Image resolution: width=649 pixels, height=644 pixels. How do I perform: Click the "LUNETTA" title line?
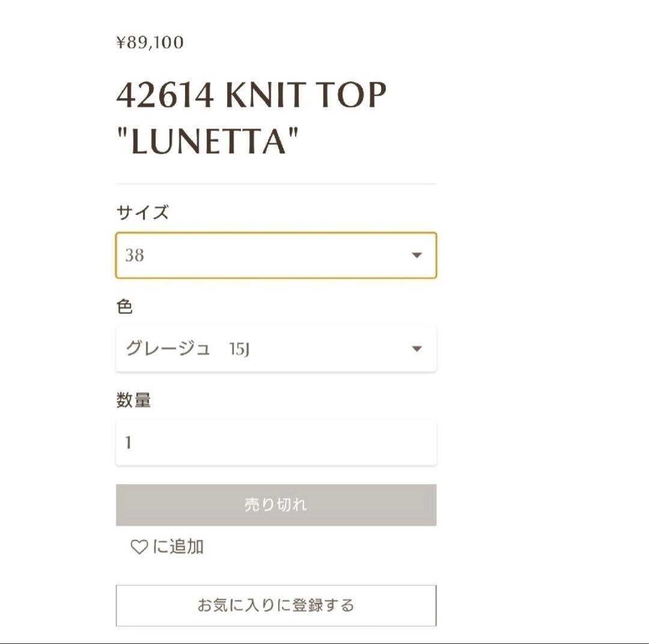[207, 142]
